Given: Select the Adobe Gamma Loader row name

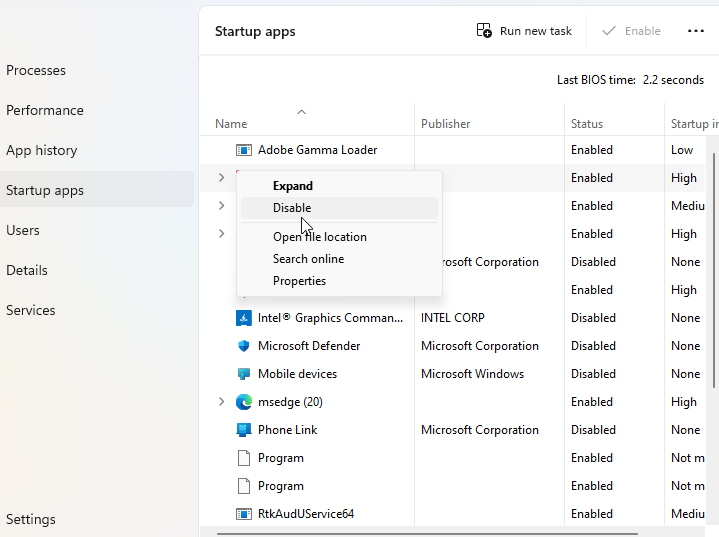Looking at the screenshot, I should point(317,150).
